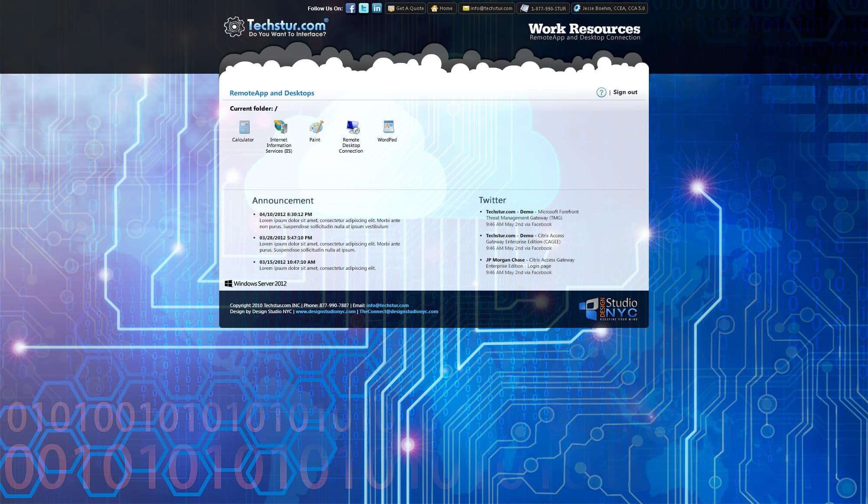Screen dimensions: 868x504
Task: Click TheConnect@designstudionyc.com footer link
Action: 399,311
